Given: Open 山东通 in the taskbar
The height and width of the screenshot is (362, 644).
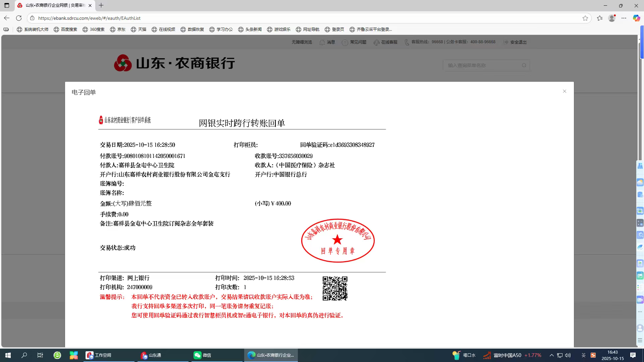Looking at the screenshot, I should (x=151, y=355).
